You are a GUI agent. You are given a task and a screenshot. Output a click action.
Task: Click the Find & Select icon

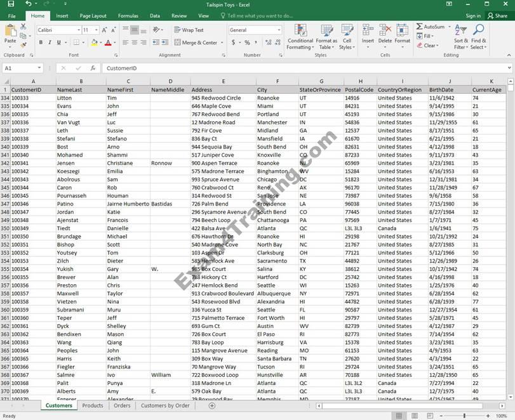coord(478,37)
